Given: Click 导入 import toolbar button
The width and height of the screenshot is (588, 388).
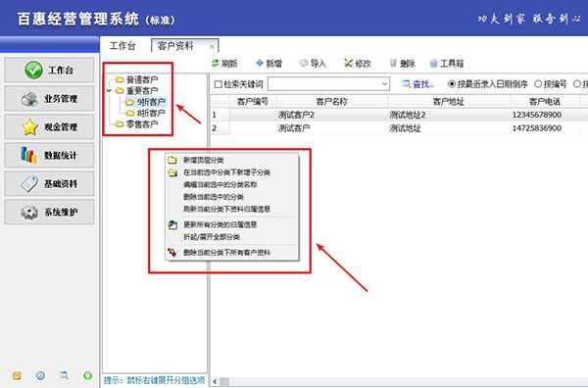Looking at the screenshot, I should [x=313, y=64].
